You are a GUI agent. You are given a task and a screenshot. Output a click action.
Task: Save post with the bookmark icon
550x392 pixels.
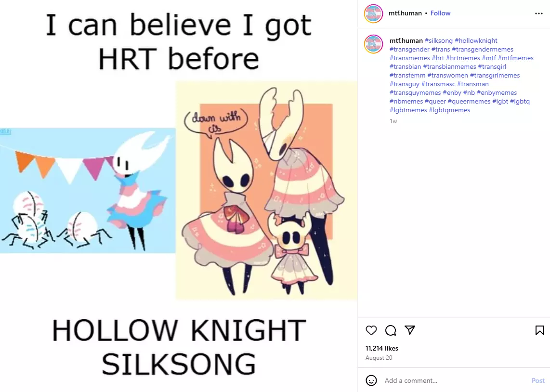pos(540,330)
